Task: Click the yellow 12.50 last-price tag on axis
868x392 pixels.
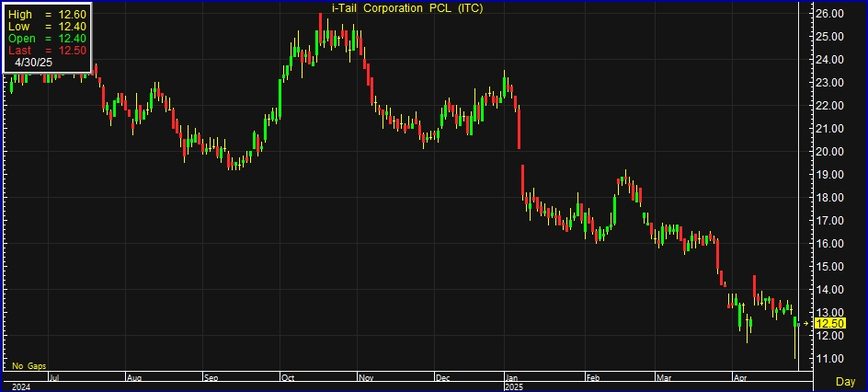Action: coord(829,324)
